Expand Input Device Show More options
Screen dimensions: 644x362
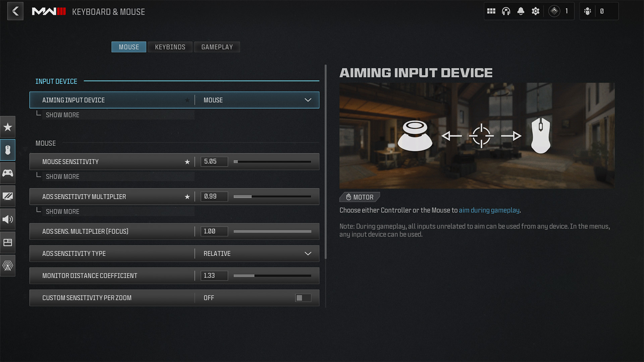coord(62,115)
